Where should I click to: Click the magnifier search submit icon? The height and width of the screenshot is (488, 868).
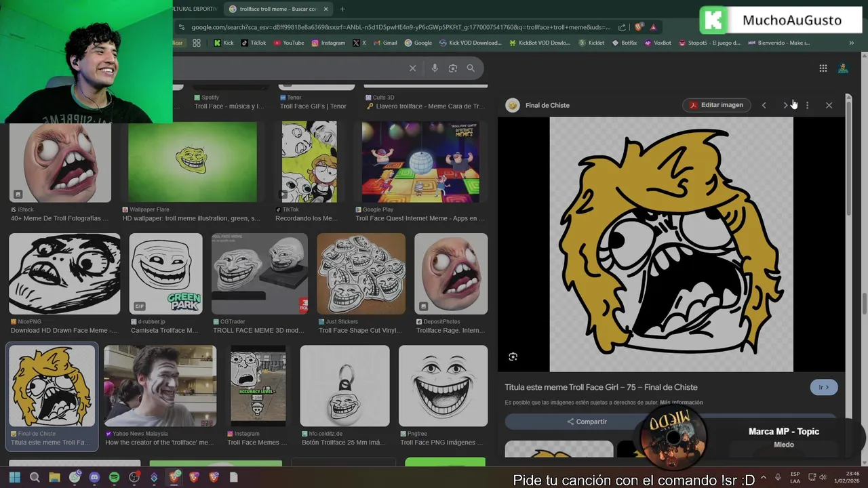pyautogui.click(x=471, y=68)
